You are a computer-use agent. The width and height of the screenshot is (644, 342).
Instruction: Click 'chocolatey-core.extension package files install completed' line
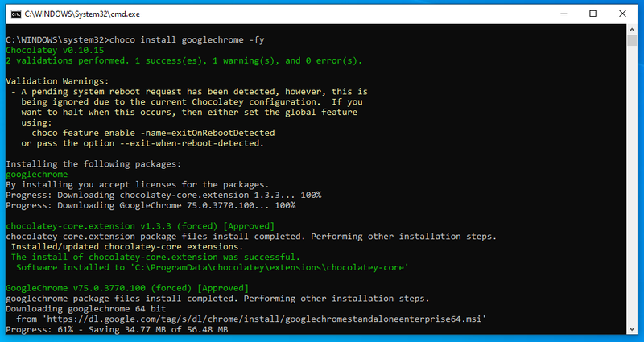[251, 236]
